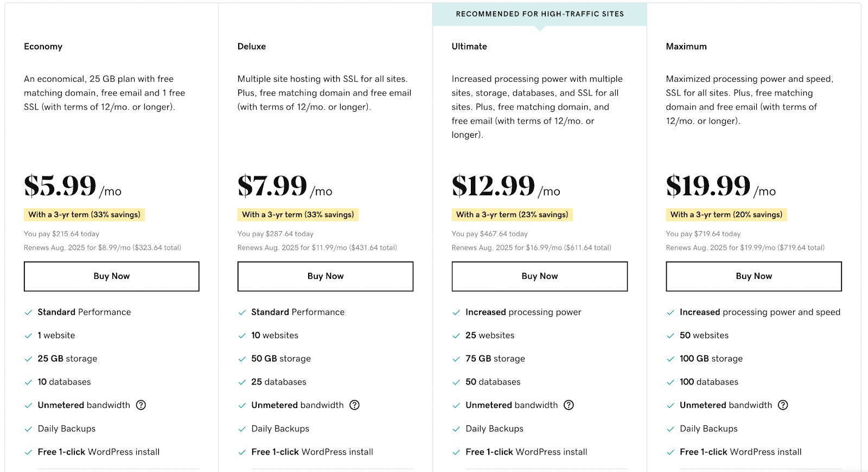Open the bandwidth tooltip icon under Deluxe plan
Screen dimensions: 868x472
(x=355, y=405)
